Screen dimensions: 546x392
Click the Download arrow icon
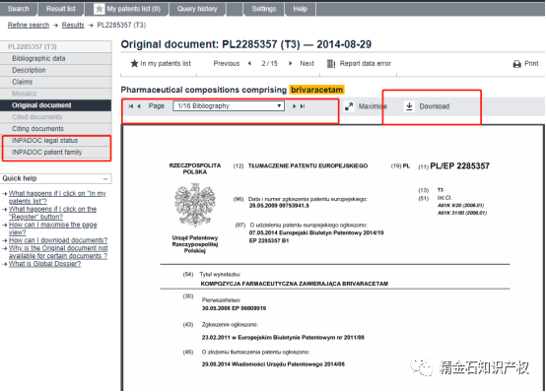[410, 106]
